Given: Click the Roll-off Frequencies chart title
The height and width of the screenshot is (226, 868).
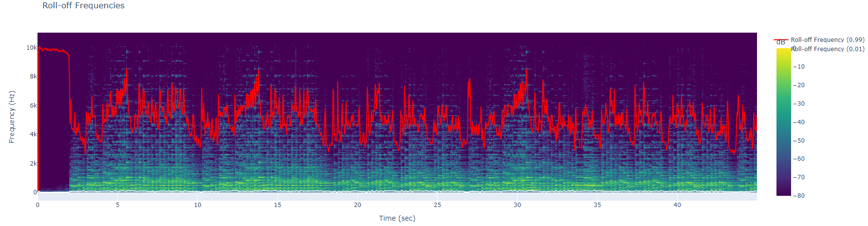Looking at the screenshot, I should click(x=83, y=6).
